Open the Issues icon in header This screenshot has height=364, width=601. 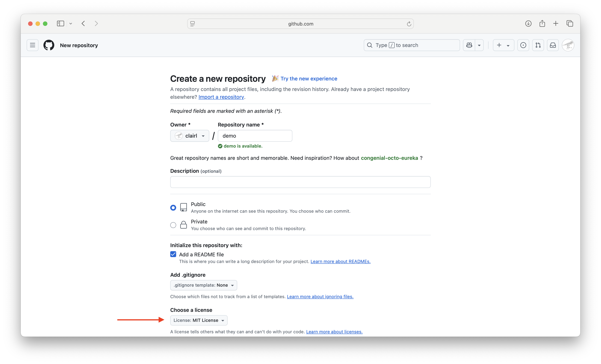523,45
